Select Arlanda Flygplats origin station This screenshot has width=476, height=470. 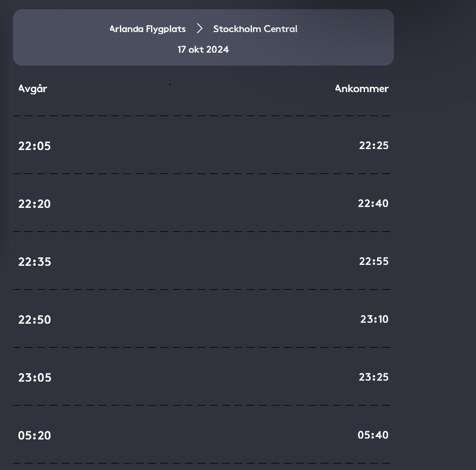[x=148, y=29]
